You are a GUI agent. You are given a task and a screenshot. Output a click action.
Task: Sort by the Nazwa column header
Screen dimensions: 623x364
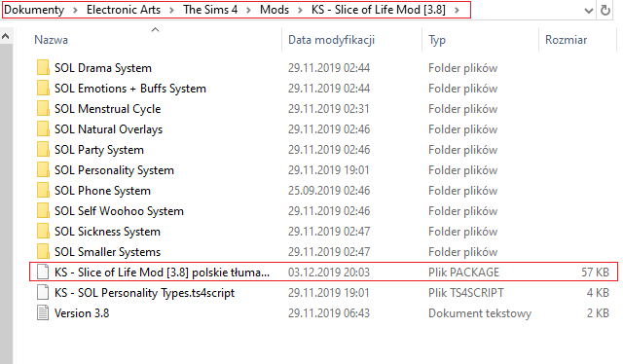[x=51, y=40]
